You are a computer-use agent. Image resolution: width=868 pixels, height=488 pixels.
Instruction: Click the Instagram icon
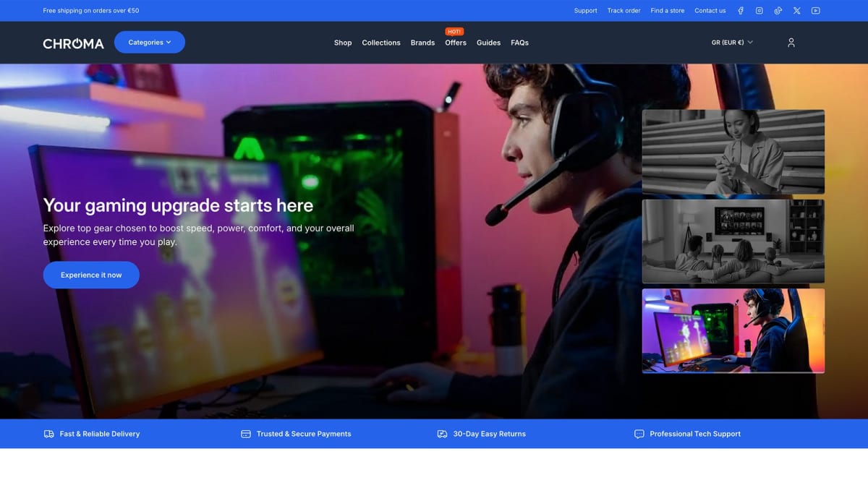[758, 10]
